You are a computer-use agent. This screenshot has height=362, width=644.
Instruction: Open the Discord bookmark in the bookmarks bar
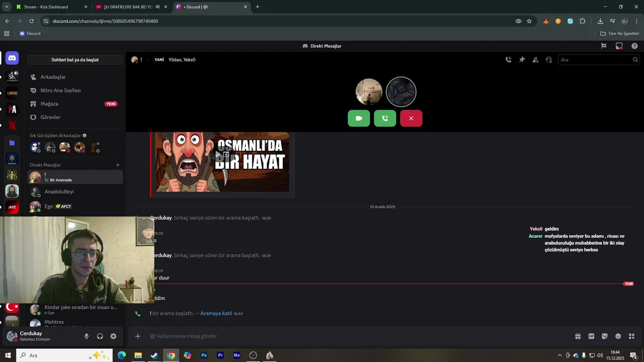pos(30,34)
